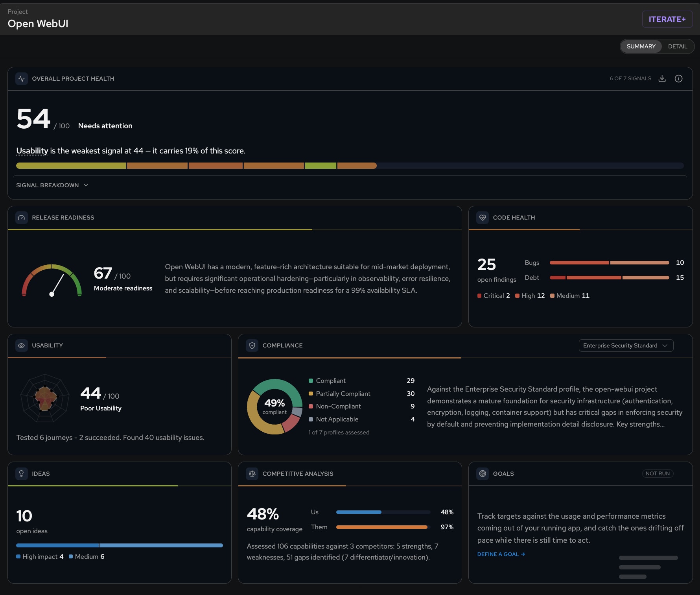Click the underlined Usability signal link
The height and width of the screenshot is (595, 700).
point(32,151)
